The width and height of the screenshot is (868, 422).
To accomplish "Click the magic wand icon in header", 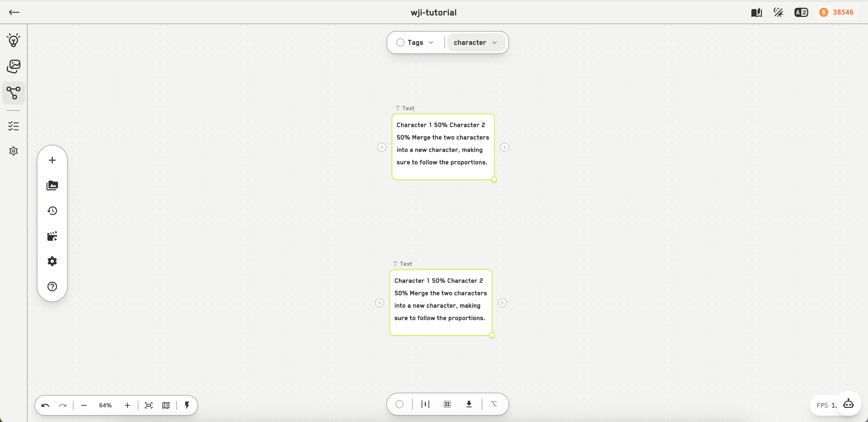I will 778,12.
